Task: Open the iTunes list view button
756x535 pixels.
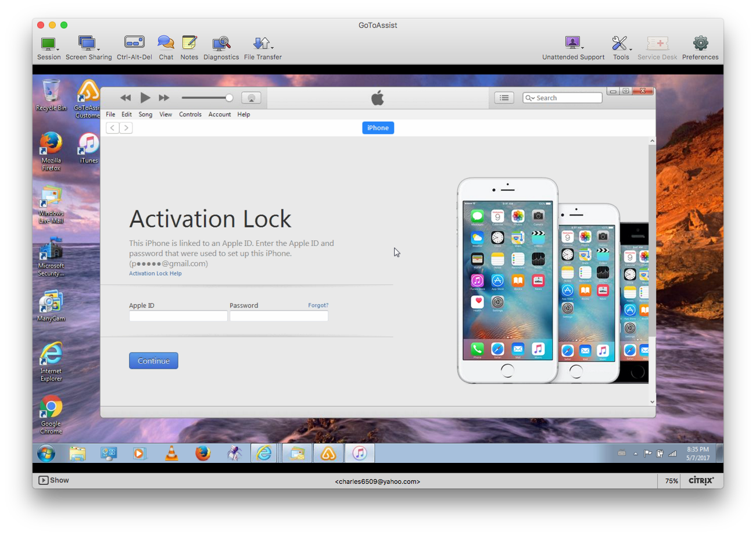Action: [x=504, y=98]
